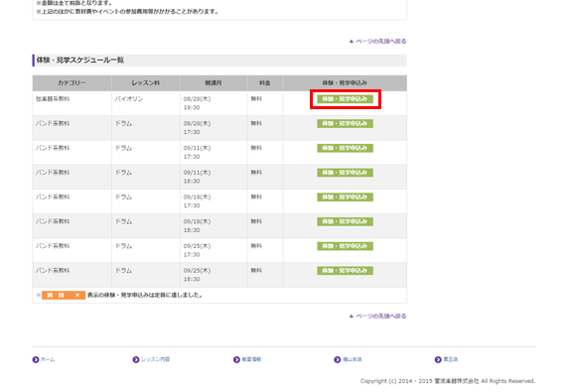Select the 09/11(木) 17:30 date cell
Screen dimensions: 571x392
coord(214,152)
